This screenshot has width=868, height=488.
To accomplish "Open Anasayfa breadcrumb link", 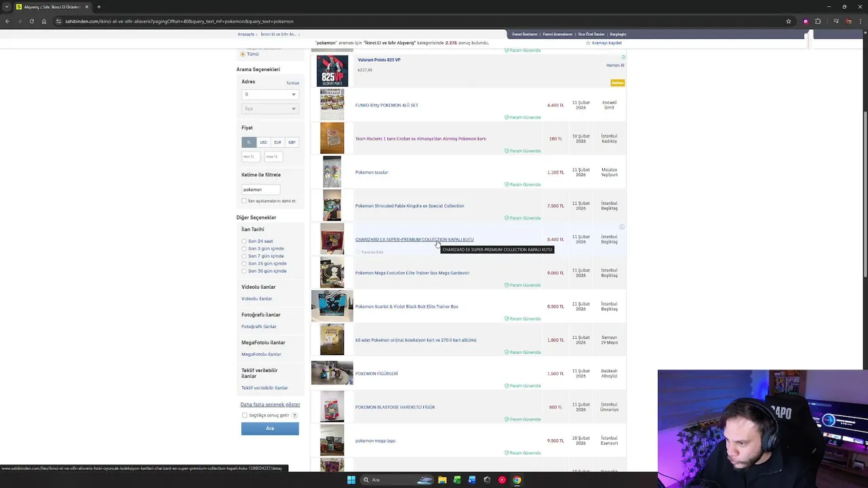I will (x=245, y=34).
